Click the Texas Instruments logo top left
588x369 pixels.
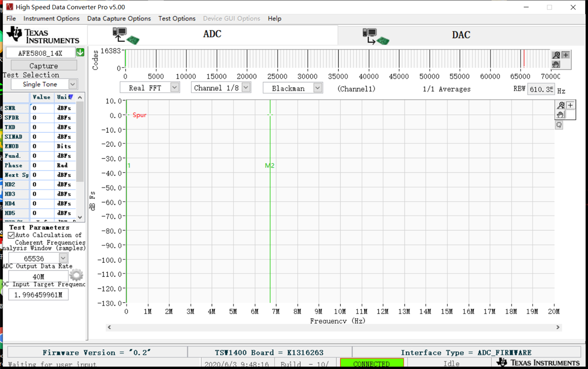[x=43, y=35]
